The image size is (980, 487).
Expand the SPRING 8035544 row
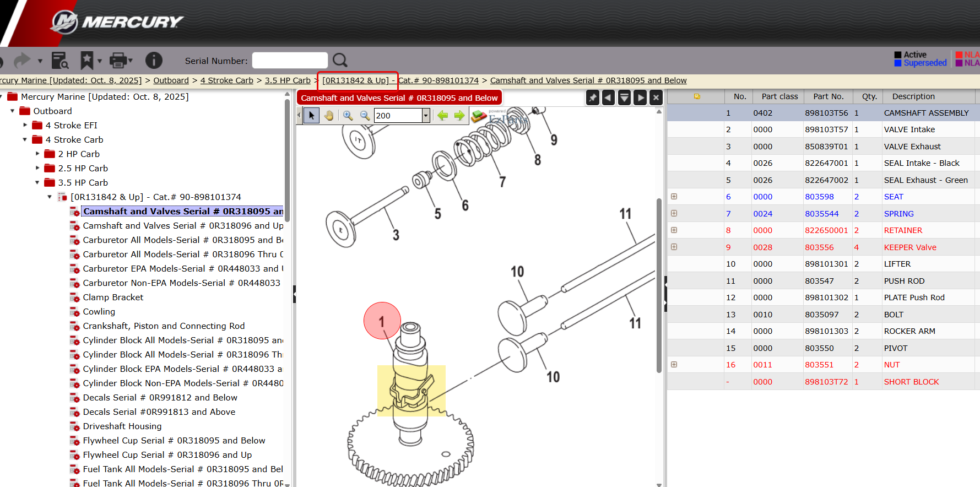674,213
